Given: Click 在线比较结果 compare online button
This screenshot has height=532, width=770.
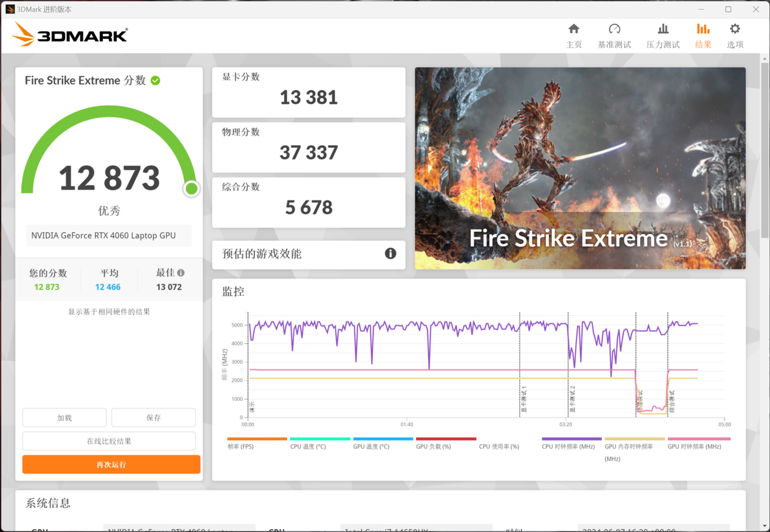Looking at the screenshot, I should click(x=109, y=442).
